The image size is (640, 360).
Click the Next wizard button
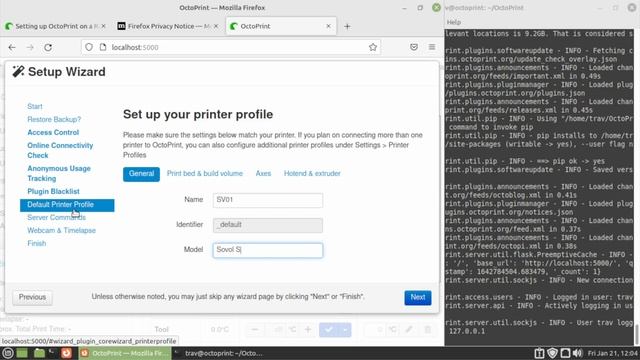[418, 298]
